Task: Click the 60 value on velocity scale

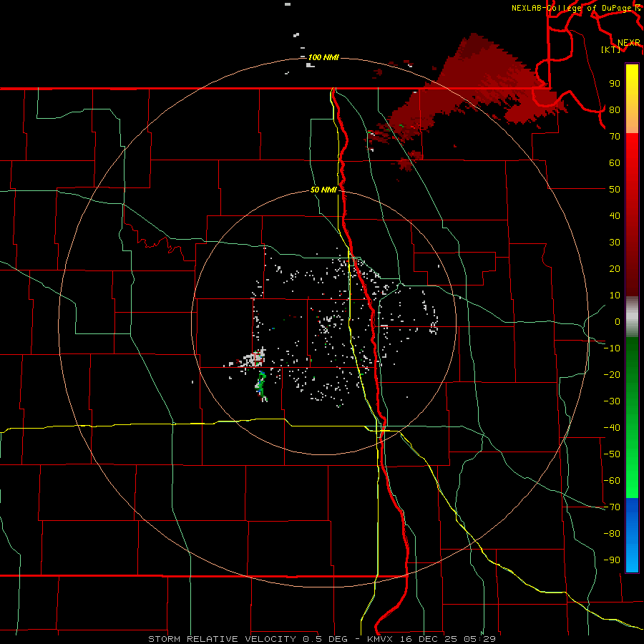Action: pyautogui.click(x=615, y=162)
